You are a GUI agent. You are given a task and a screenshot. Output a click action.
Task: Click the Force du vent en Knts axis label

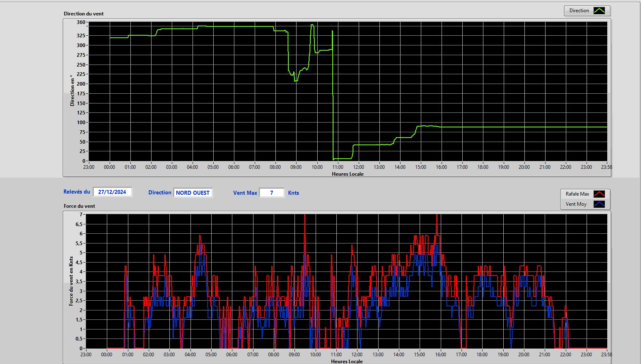(71, 281)
